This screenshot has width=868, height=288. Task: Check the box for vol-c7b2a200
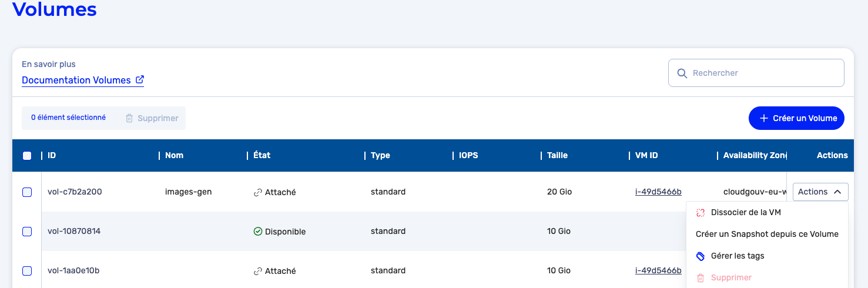[x=27, y=192]
